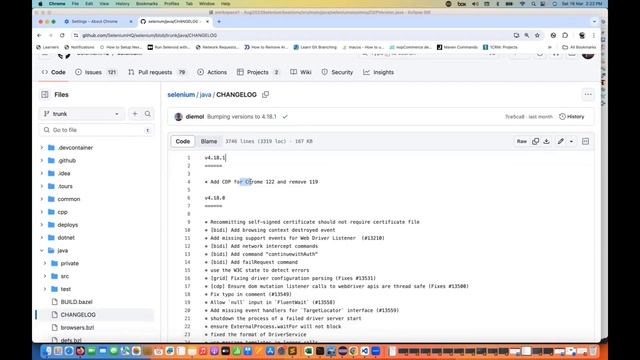The image size is (640, 360).
Task: Open the All Bookmarks folder
Action: pyautogui.click(x=579, y=47)
